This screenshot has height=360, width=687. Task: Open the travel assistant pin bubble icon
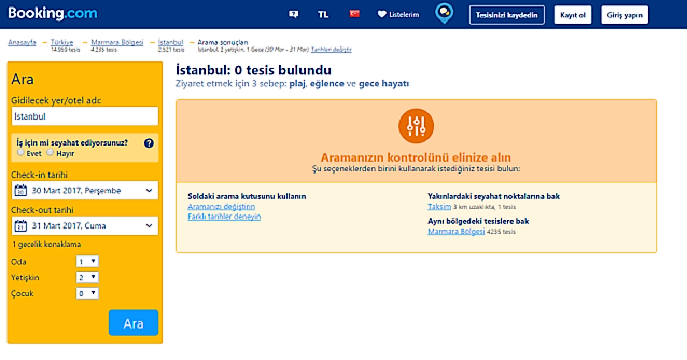pos(444,14)
